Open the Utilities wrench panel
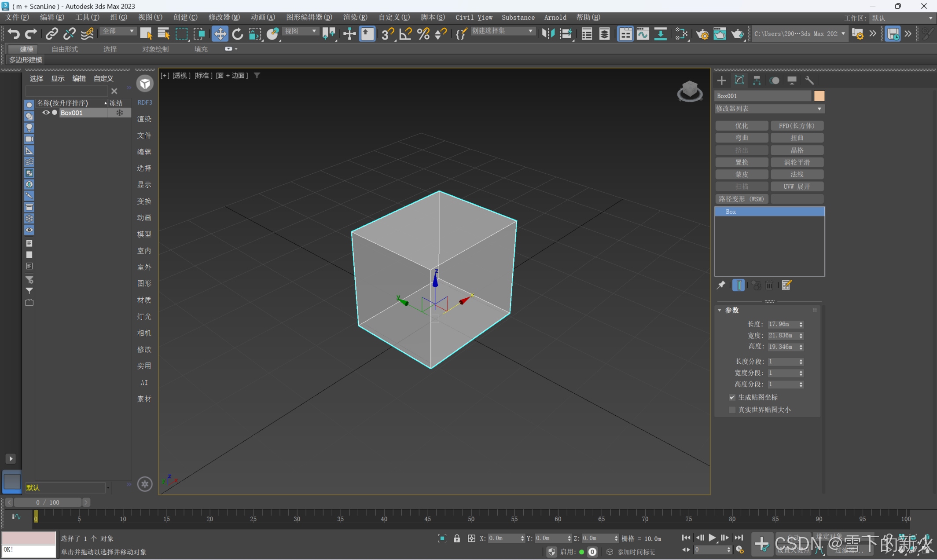Viewport: 937px width, 560px height. [x=809, y=81]
